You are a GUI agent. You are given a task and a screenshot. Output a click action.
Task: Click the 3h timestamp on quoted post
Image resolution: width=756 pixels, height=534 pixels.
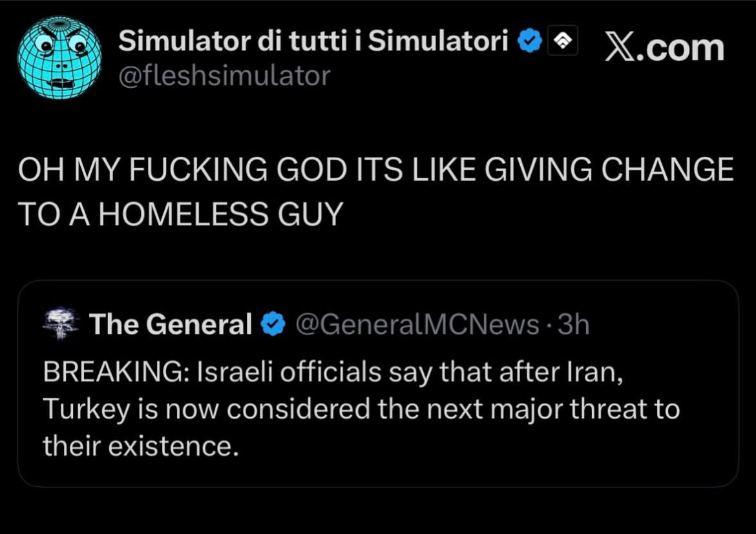(x=573, y=325)
